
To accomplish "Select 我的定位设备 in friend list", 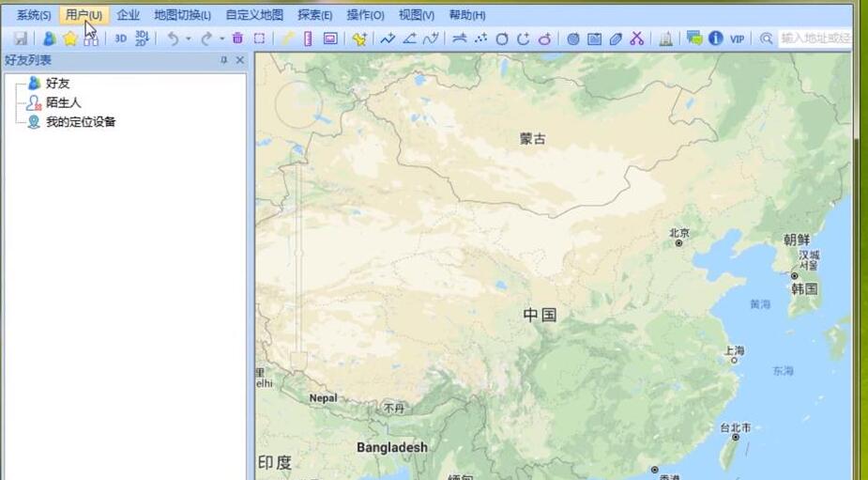I will click(x=80, y=122).
